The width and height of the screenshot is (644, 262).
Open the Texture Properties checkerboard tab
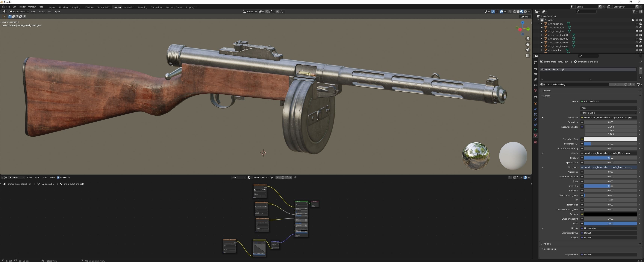(535, 142)
